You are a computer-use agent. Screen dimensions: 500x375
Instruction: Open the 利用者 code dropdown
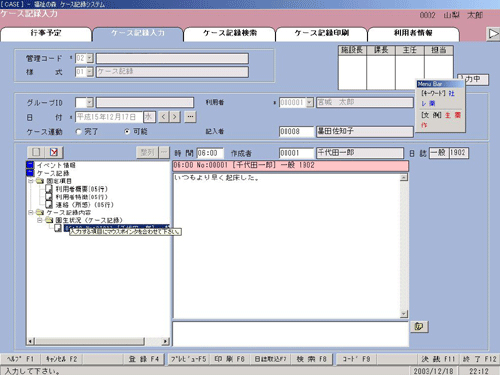pyautogui.click(x=310, y=102)
